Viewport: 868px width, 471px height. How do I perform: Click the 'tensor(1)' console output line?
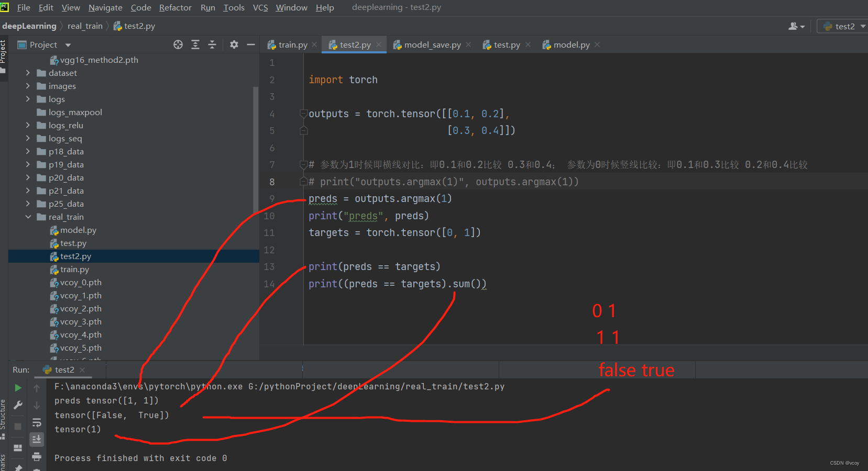(x=78, y=429)
